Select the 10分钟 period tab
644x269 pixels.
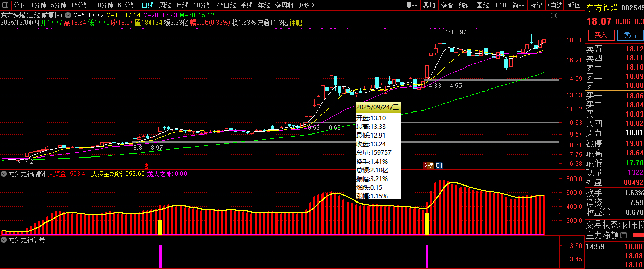click(203, 5)
